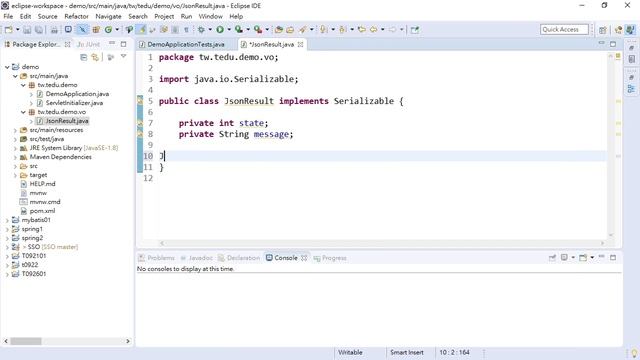Image resolution: width=640 pixels, height=360 pixels.
Task: Click the Open Perspective icon
Action: click(x=603, y=29)
